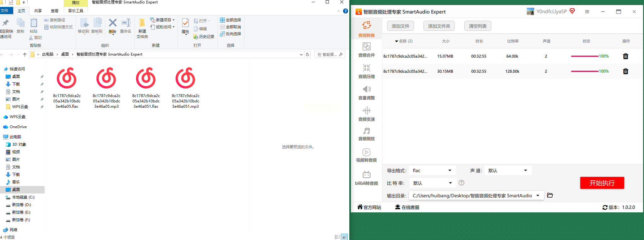The height and width of the screenshot is (240, 644).
Task: Select file 3e46a05.flac in Explorer
Action: tap(67, 88)
